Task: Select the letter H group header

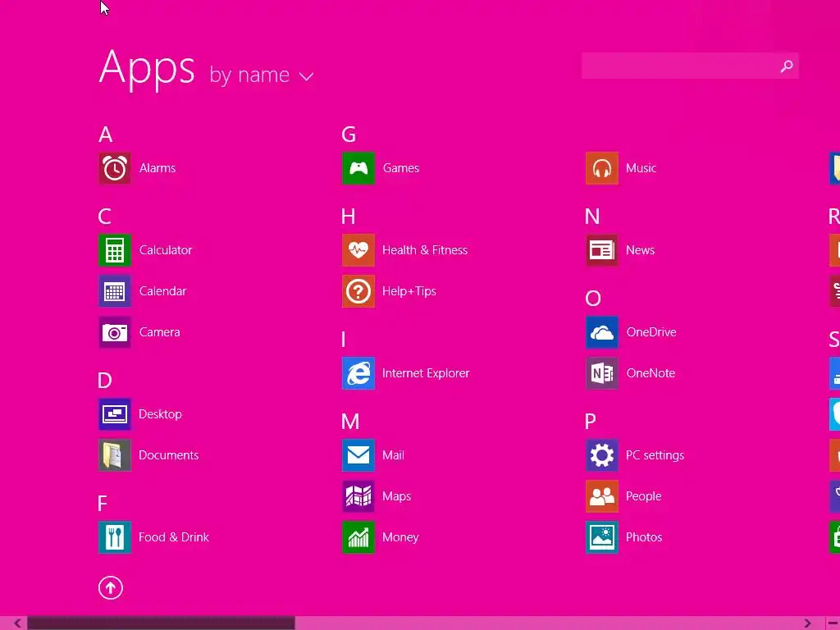Action: (x=348, y=217)
